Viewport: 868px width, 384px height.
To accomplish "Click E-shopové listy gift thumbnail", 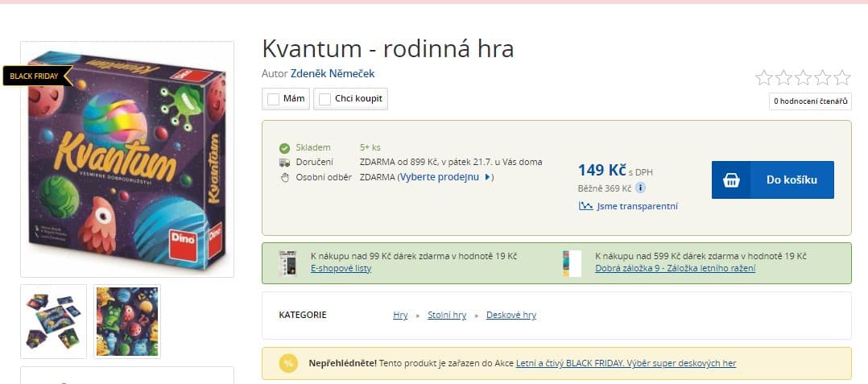I will point(287,262).
